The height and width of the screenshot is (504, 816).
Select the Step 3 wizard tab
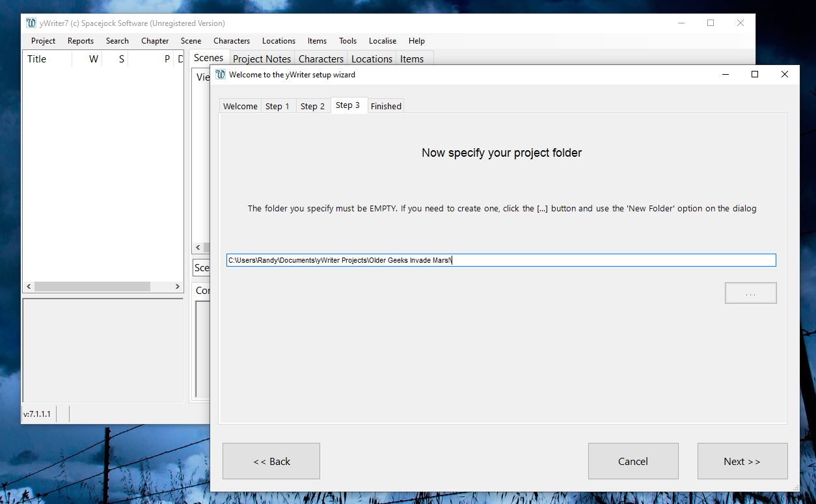point(348,105)
